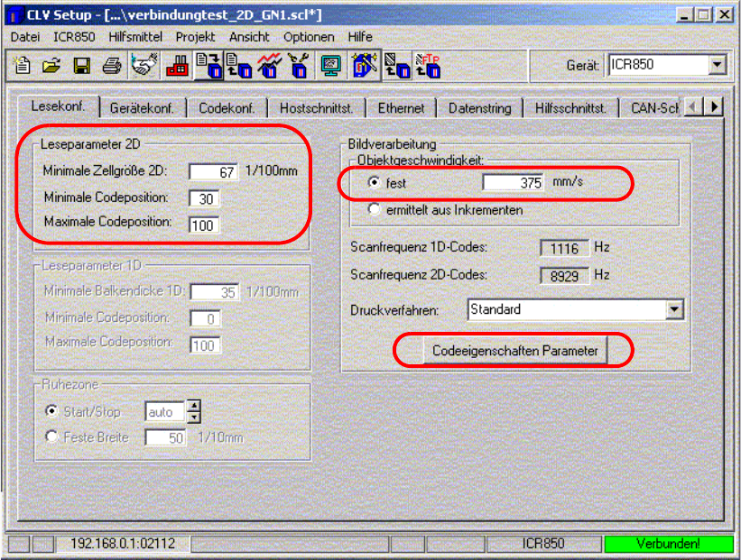The height and width of the screenshot is (560, 741).
Task: Click the ICR850 status bar entry
Action: [x=543, y=544]
